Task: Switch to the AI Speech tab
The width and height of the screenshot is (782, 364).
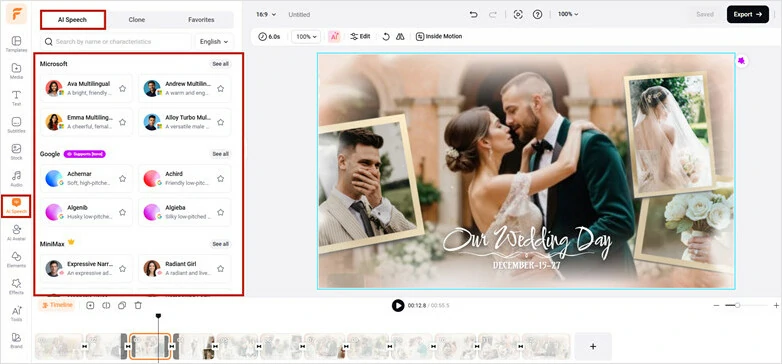Action: [73, 20]
